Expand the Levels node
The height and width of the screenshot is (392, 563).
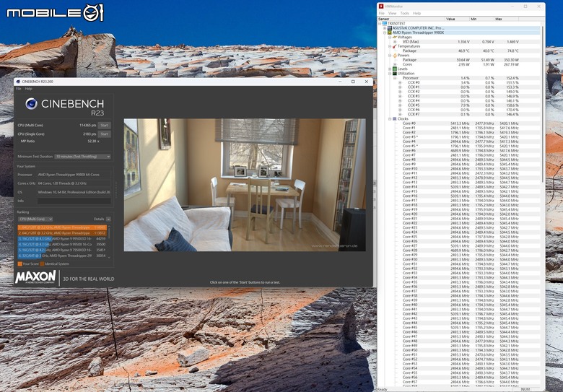(390, 69)
